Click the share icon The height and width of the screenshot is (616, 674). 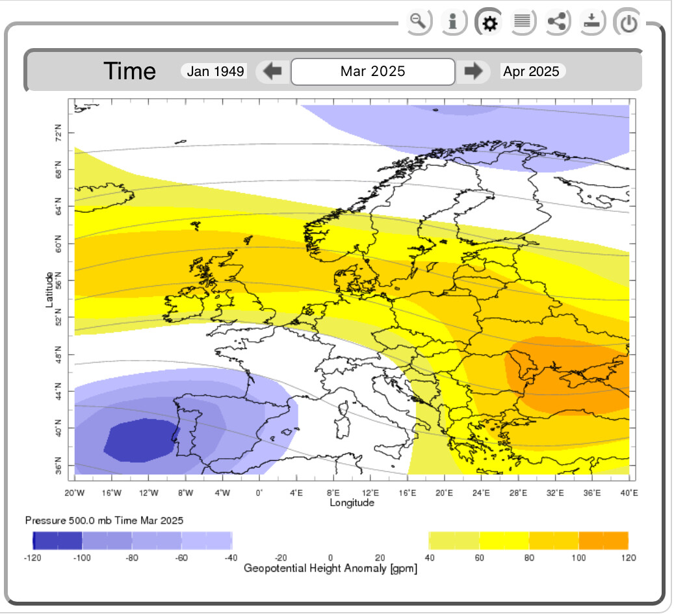pos(558,21)
